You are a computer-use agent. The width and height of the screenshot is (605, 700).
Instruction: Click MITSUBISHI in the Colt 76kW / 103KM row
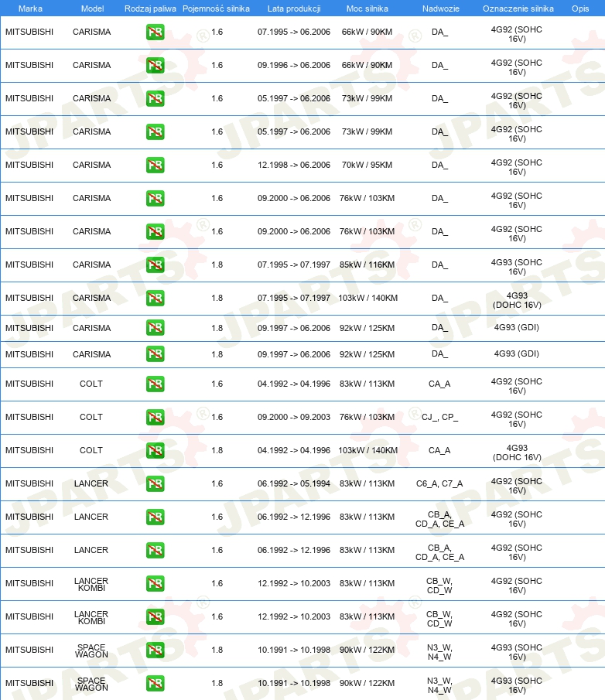tap(29, 417)
